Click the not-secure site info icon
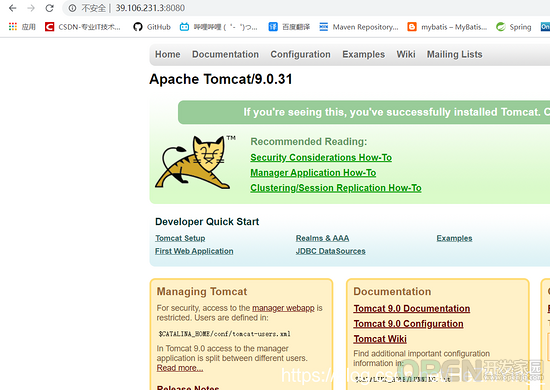 (x=72, y=8)
